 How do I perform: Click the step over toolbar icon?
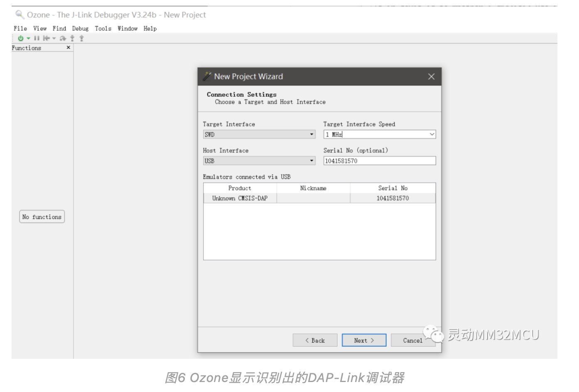pos(63,38)
